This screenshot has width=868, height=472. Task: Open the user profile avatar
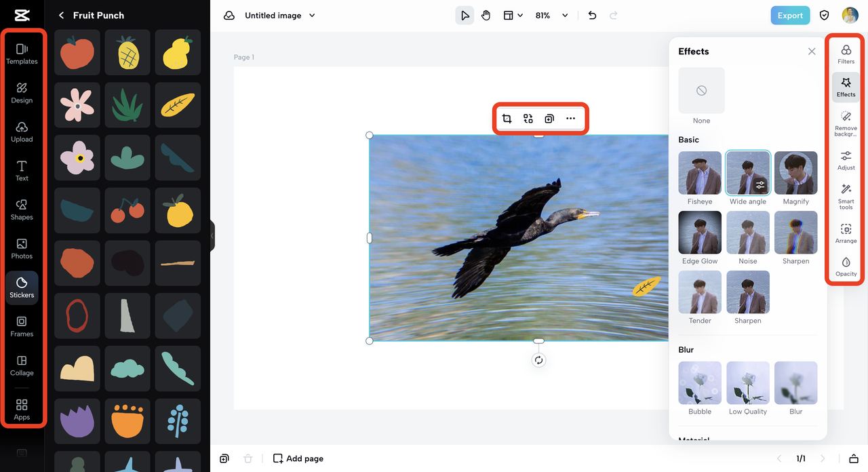coord(850,16)
